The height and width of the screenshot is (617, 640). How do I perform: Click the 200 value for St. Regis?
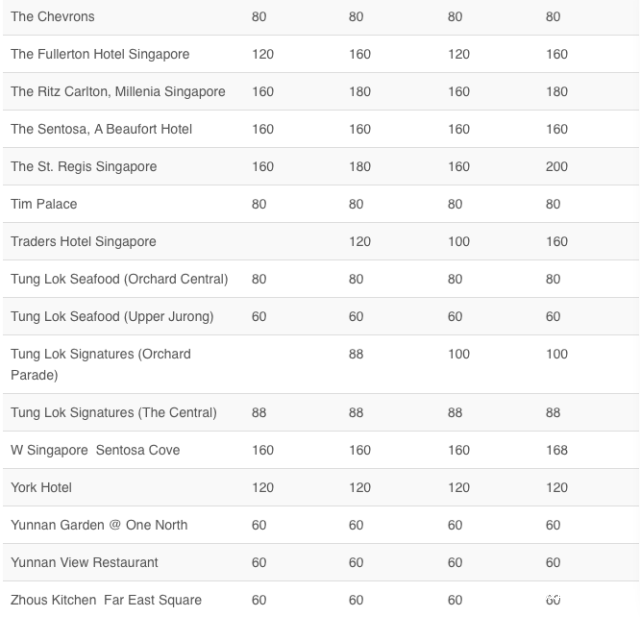[x=557, y=167]
